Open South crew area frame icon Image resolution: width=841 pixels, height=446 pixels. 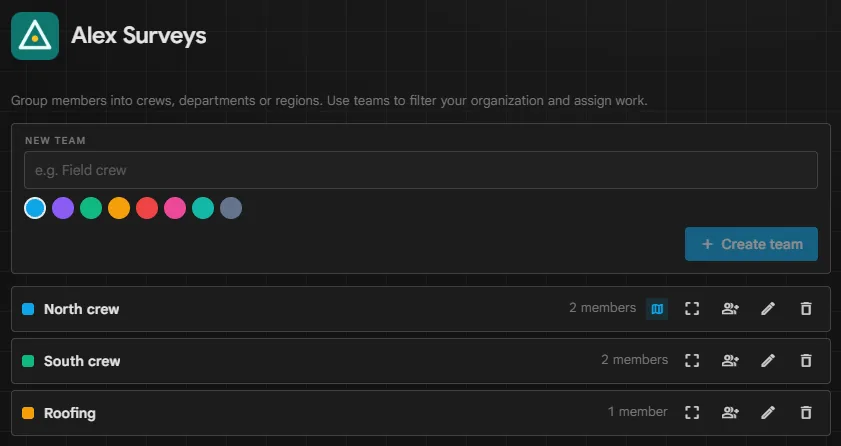coord(692,361)
